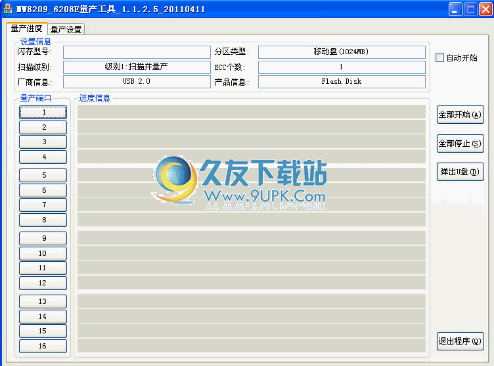This screenshot has height=366, width=494.
Task: Click the progress bar for port 9
Action: [x=252, y=238]
